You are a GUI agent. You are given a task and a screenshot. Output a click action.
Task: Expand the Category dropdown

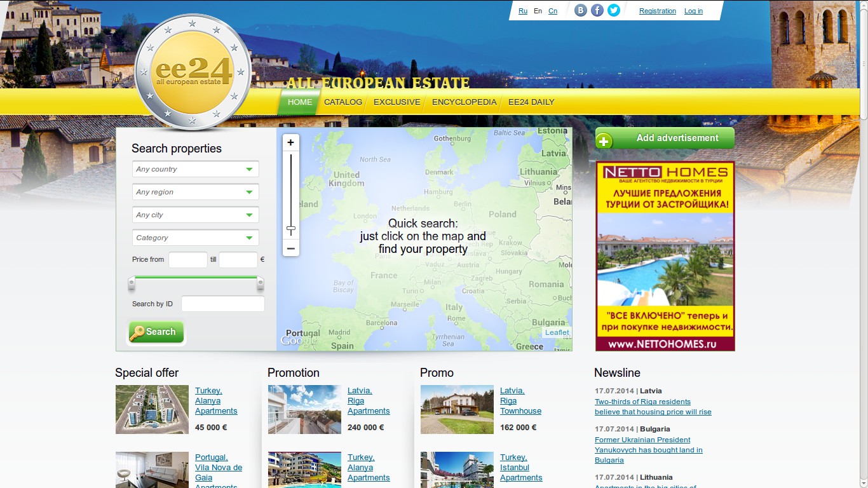pyautogui.click(x=196, y=238)
